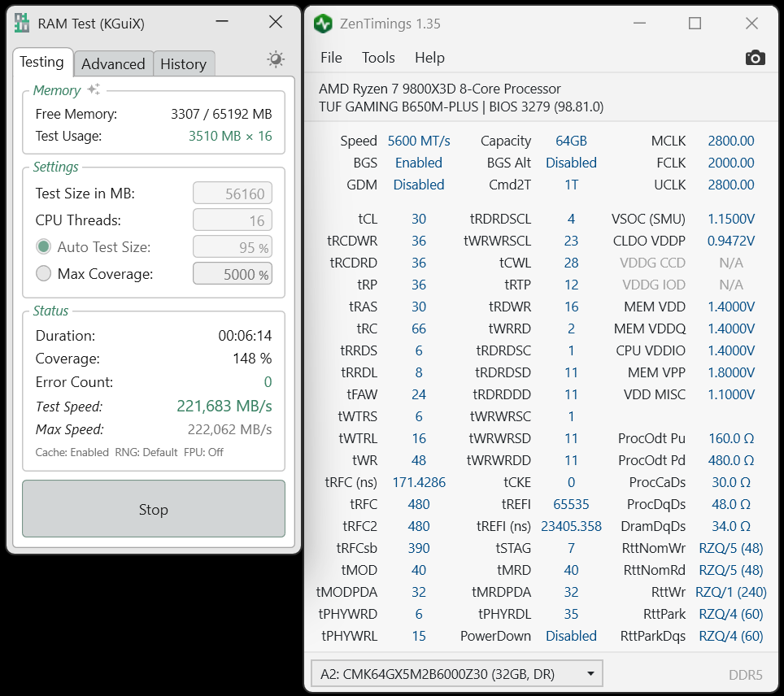This screenshot has width=784, height=696.
Task: Close the ZenTimings window
Action: point(751,23)
